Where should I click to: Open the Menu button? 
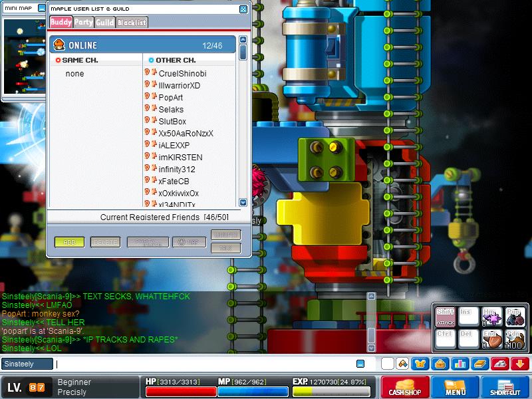pos(455,387)
